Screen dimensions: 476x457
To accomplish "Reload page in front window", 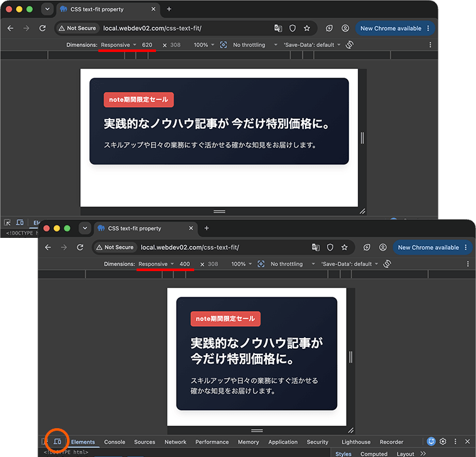I will 80,247.
